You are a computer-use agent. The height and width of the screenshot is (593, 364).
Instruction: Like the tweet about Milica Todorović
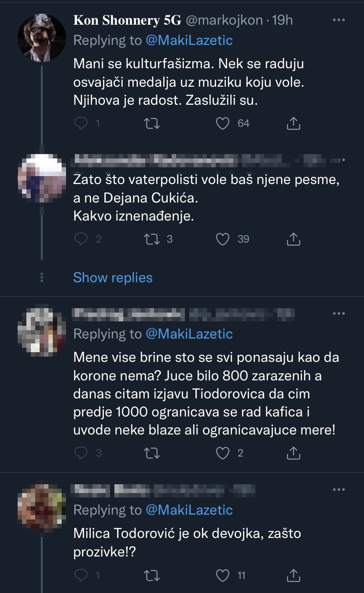click(x=223, y=575)
